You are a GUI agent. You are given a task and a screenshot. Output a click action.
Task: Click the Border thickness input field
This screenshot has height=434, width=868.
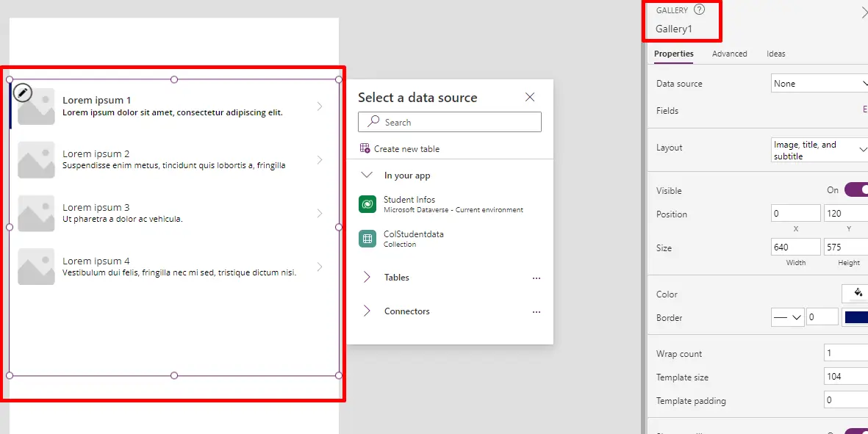(822, 317)
